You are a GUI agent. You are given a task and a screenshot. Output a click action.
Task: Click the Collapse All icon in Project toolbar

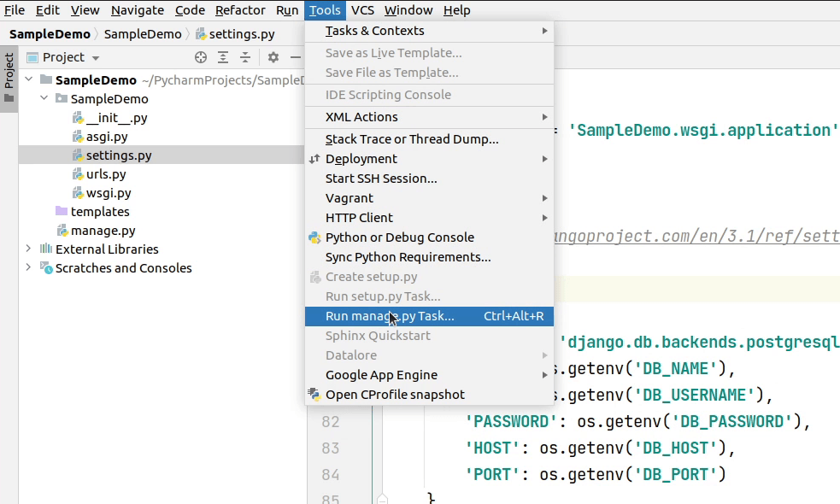click(245, 57)
